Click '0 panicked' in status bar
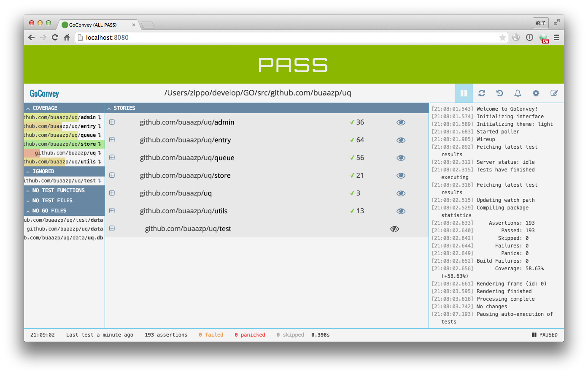This screenshot has width=588, height=375. tap(250, 335)
